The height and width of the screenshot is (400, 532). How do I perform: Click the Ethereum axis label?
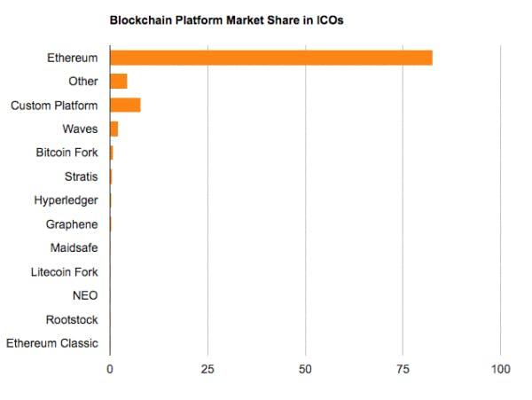73,58
